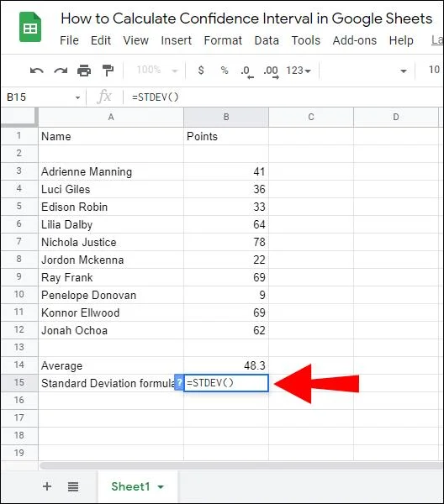Open the Add-ons menu
Screen dimensions: 444x504
[355, 40]
